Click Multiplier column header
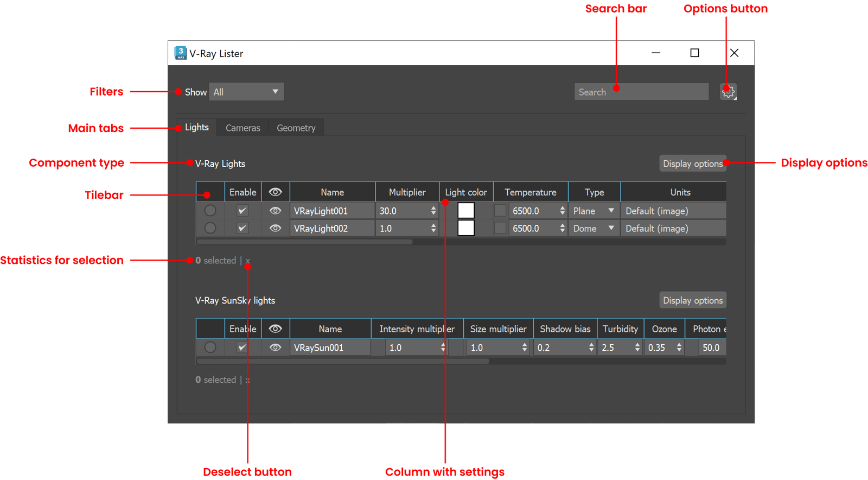868x480 pixels. pos(407,192)
